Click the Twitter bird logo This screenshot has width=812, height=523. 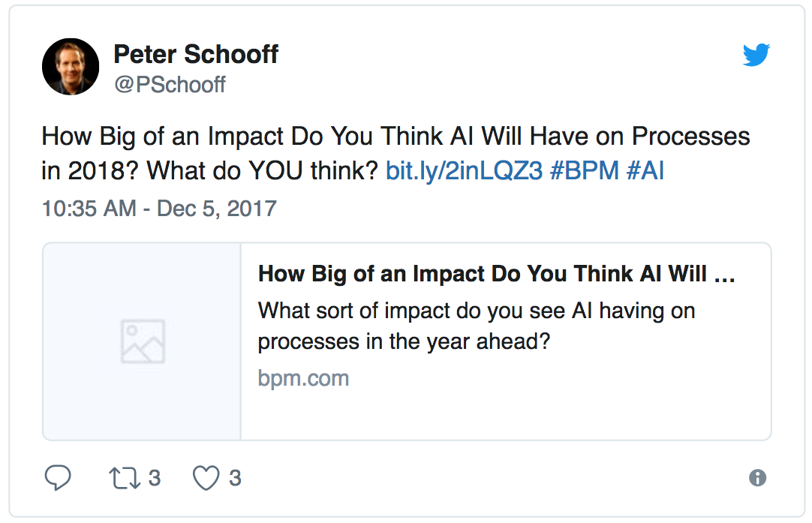click(x=756, y=55)
